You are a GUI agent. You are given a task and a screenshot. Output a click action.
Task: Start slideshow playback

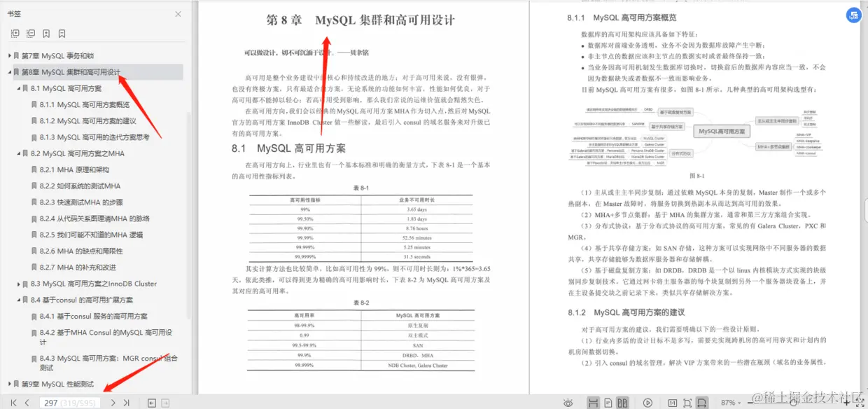click(x=647, y=403)
